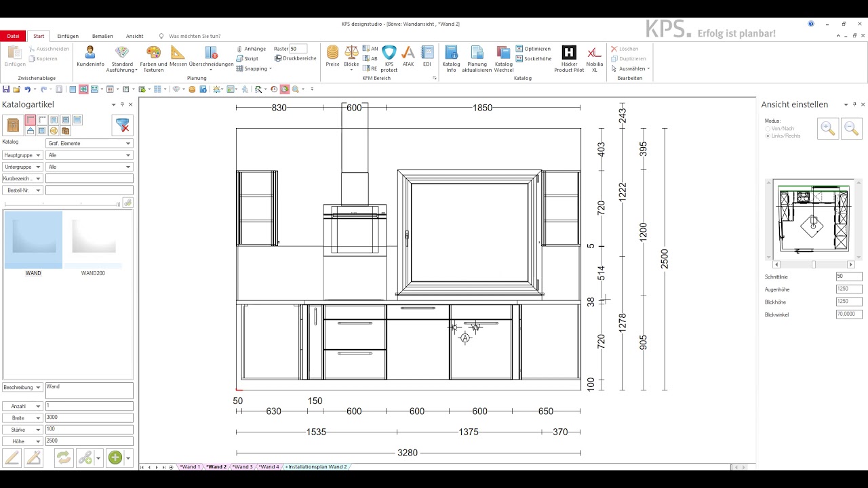868x488 pixels.
Task: Click the Höhe value field 2500
Action: pyautogui.click(x=89, y=441)
